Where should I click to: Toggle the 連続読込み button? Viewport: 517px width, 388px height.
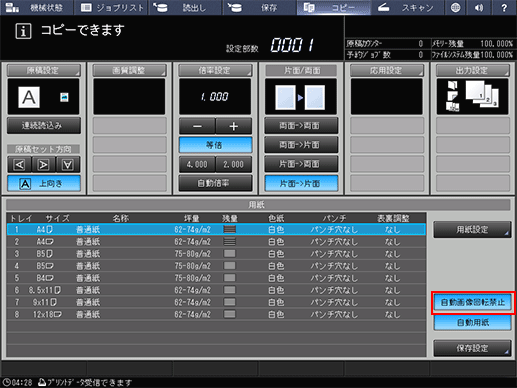coord(43,126)
